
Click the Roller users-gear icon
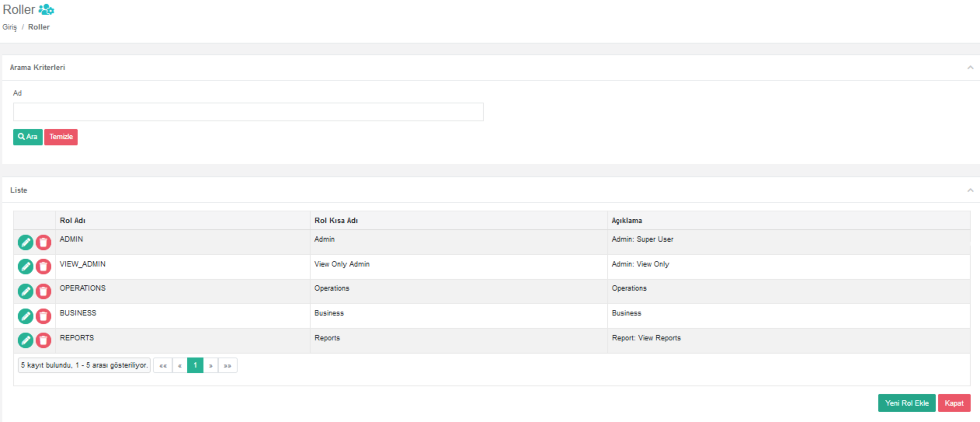coord(47,9)
